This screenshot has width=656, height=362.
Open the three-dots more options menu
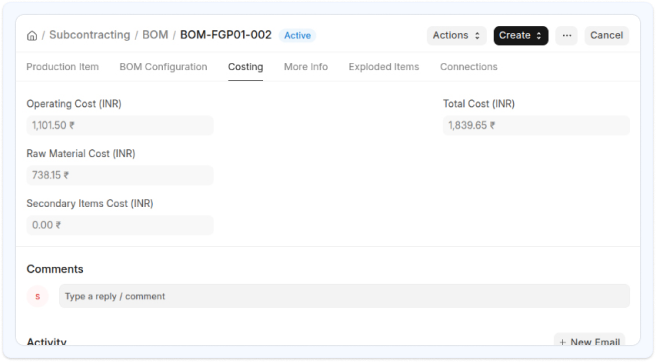click(x=566, y=36)
